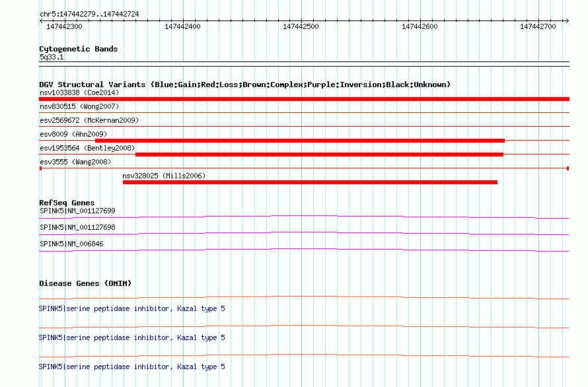The width and height of the screenshot is (588, 387).
Task: Click the Cytogenetic Bands track title
Action: [79, 49]
